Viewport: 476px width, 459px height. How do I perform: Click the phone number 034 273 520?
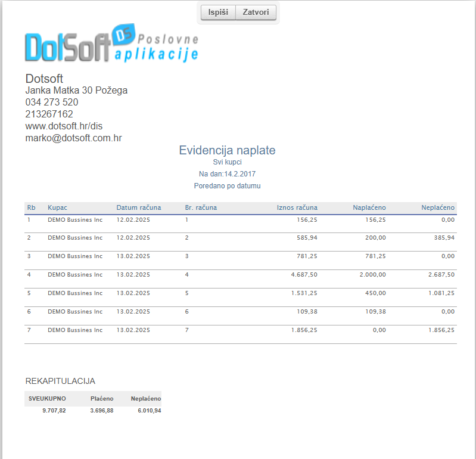coord(52,102)
